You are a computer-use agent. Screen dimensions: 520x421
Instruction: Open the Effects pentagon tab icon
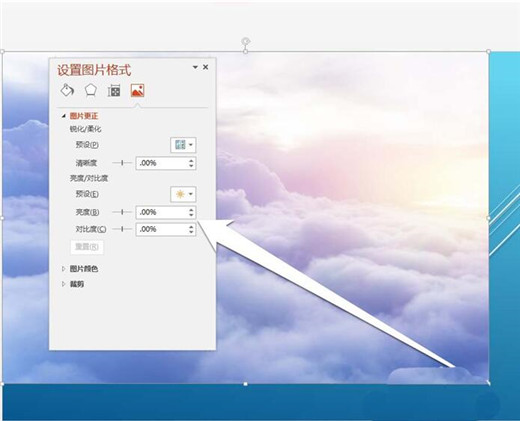pos(91,90)
